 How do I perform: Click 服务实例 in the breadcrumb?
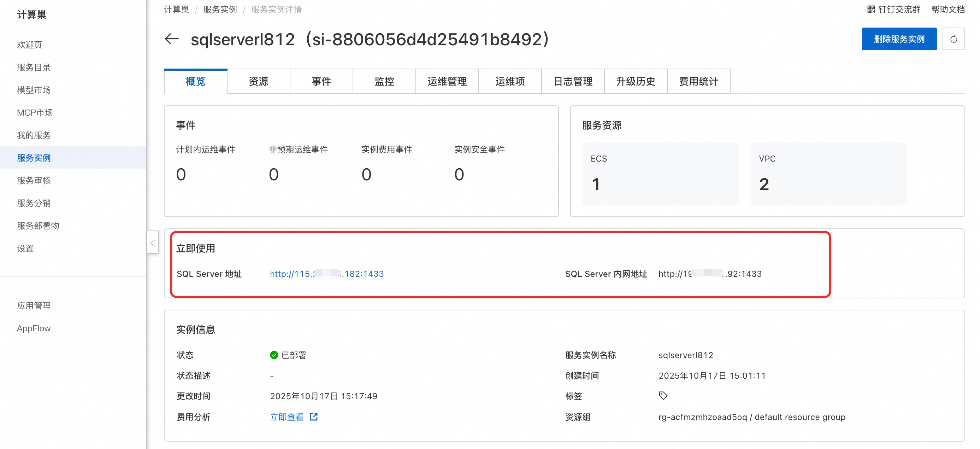click(220, 9)
